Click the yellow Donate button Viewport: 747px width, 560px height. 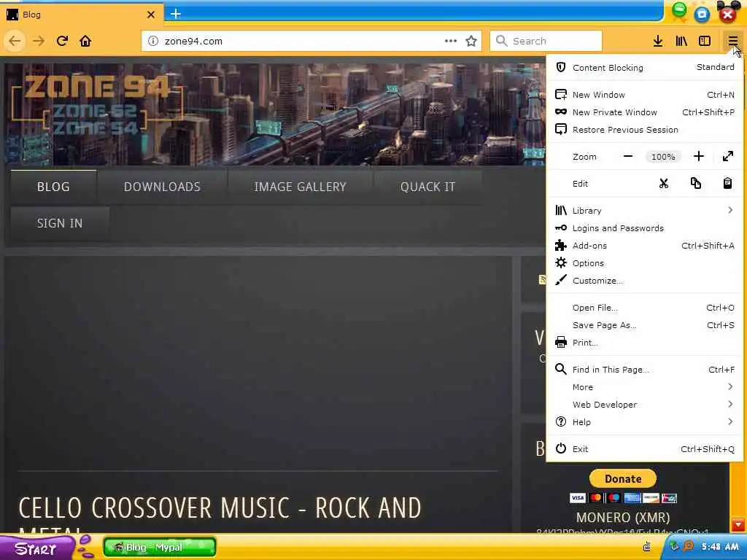coord(623,478)
